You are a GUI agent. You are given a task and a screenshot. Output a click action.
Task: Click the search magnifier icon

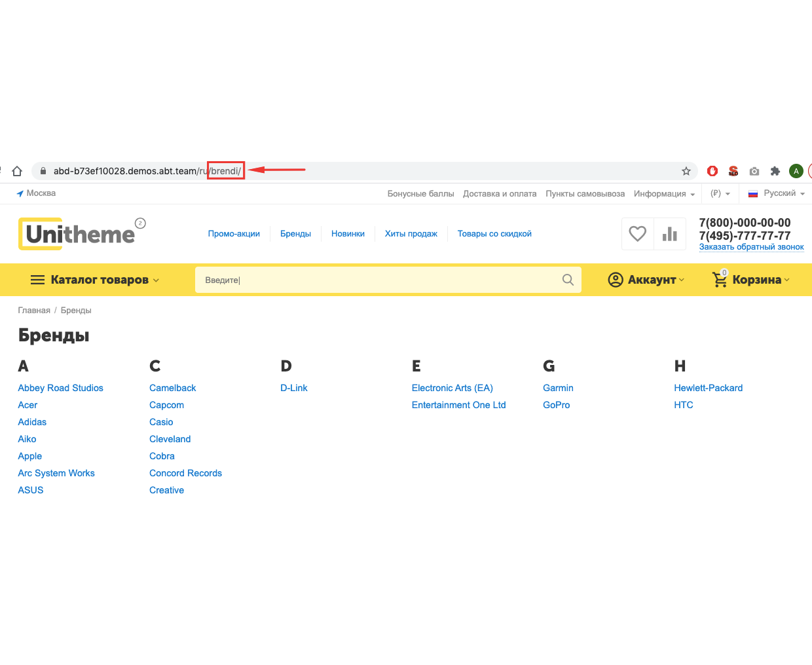(x=568, y=280)
